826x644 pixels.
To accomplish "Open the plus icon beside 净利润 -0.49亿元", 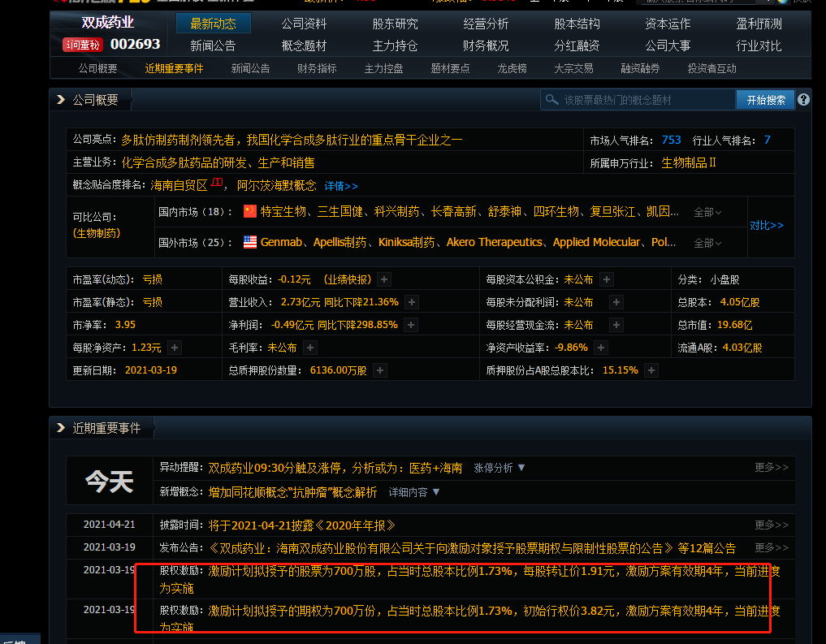I will (411, 325).
